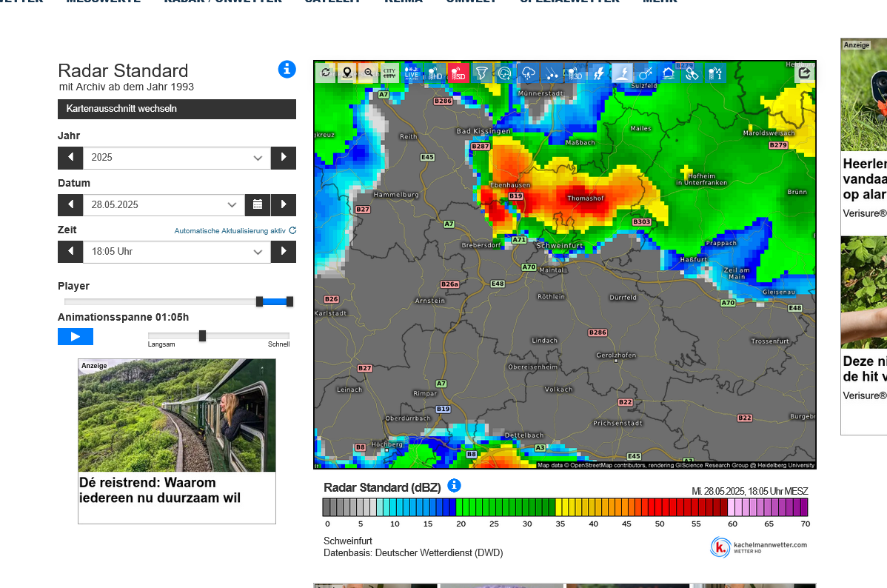The width and height of the screenshot is (887, 588).
Task: Open the Zeit 18:05 Uhr dropdown
Action: pos(176,251)
